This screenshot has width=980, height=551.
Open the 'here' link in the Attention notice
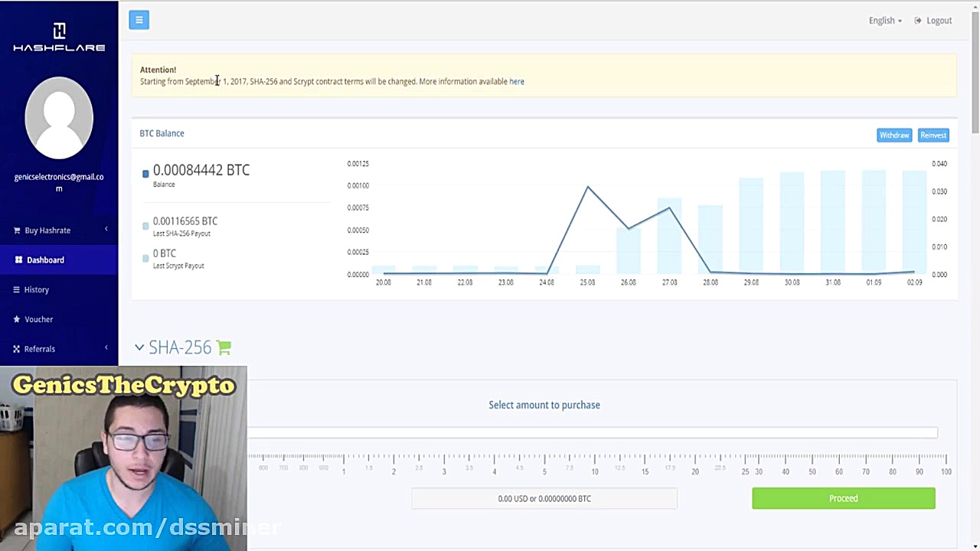(x=517, y=81)
